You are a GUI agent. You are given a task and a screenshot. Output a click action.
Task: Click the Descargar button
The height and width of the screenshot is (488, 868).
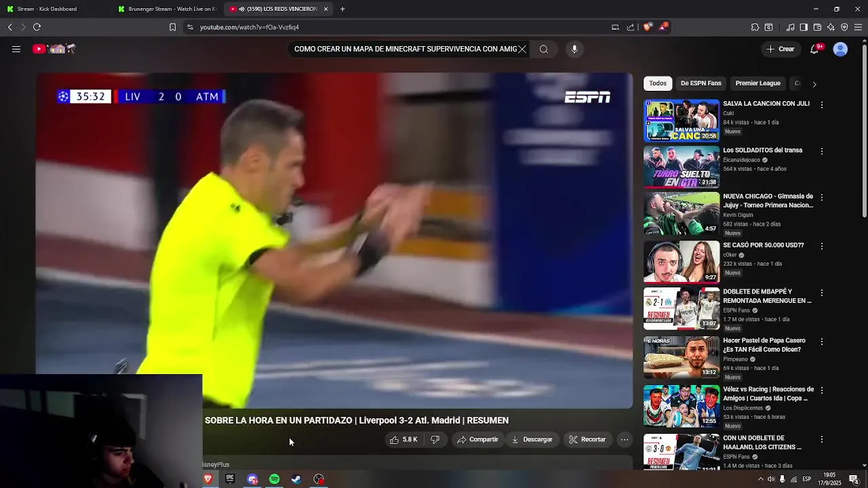[532, 439]
